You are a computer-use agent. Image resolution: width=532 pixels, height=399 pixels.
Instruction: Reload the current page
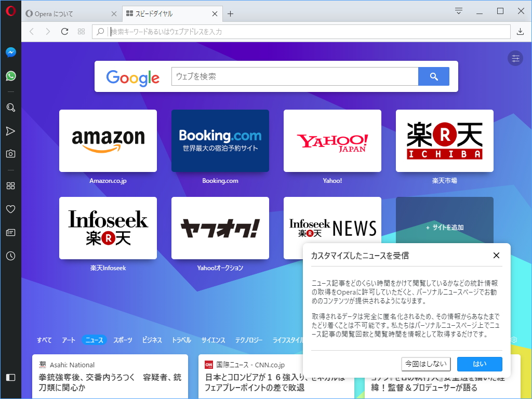click(x=64, y=31)
